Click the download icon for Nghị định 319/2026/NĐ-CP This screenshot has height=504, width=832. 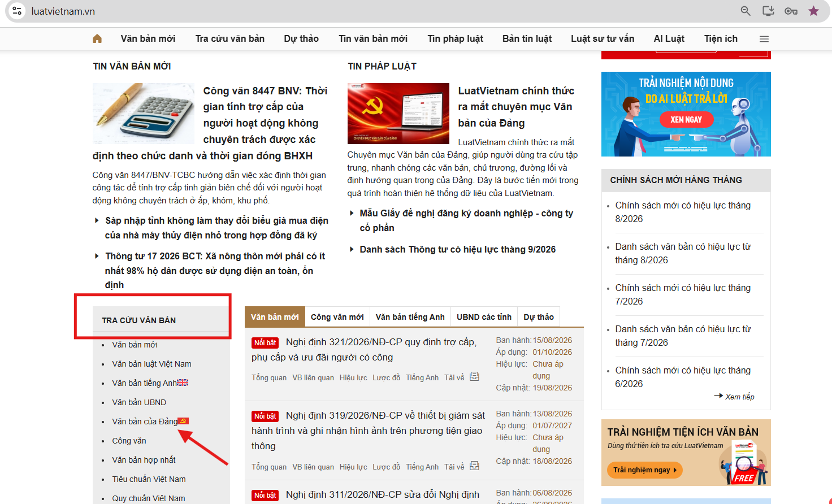coord(474,466)
